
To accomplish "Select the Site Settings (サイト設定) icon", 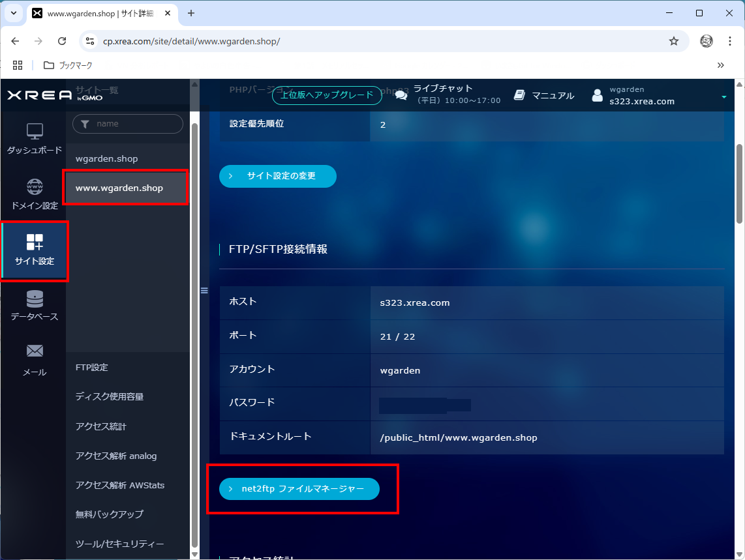I will (35, 243).
